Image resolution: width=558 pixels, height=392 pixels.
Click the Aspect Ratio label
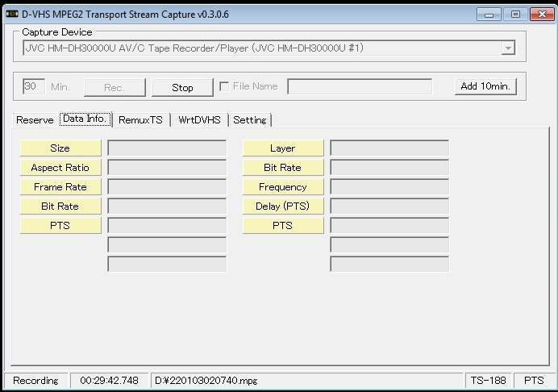coord(60,167)
